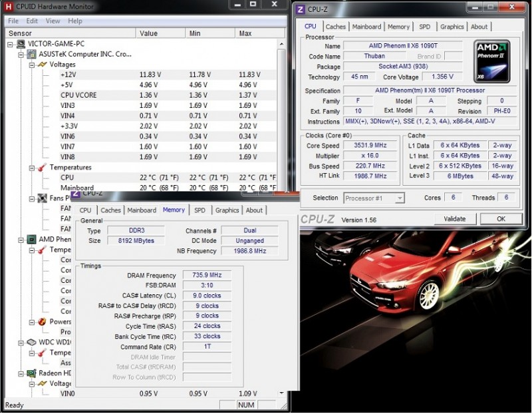532x414 pixels.
Task: Click the Min column header
Action: click(210, 33)
